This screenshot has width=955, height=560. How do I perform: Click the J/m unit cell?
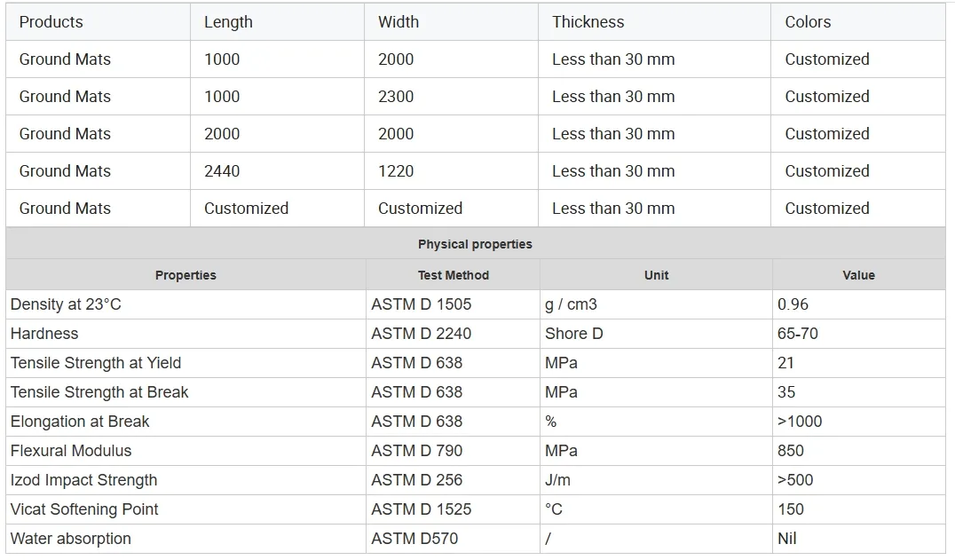pos(558,480)
